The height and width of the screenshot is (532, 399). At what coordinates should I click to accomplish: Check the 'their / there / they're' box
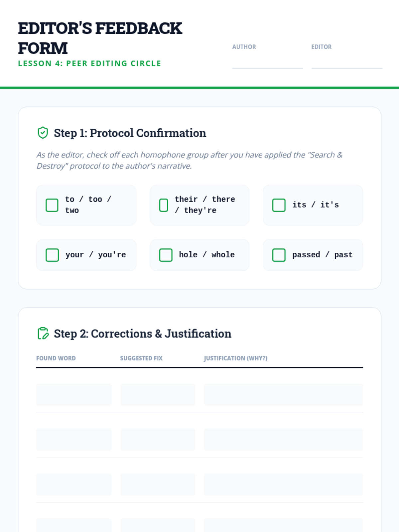[x=164, y=205]
